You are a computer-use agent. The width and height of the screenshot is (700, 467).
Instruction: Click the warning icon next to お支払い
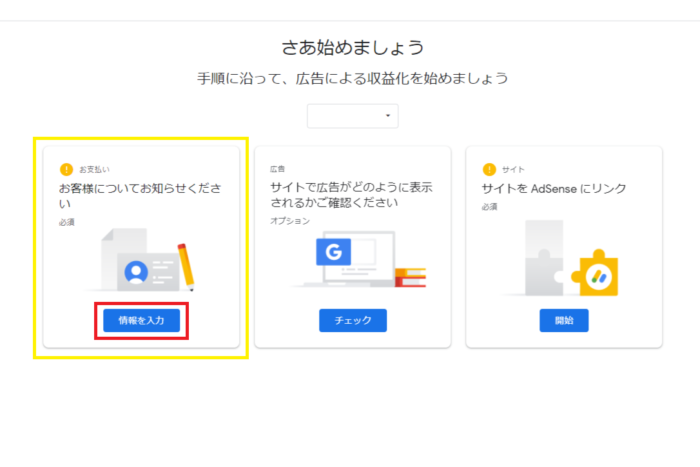tap(66, 169)
